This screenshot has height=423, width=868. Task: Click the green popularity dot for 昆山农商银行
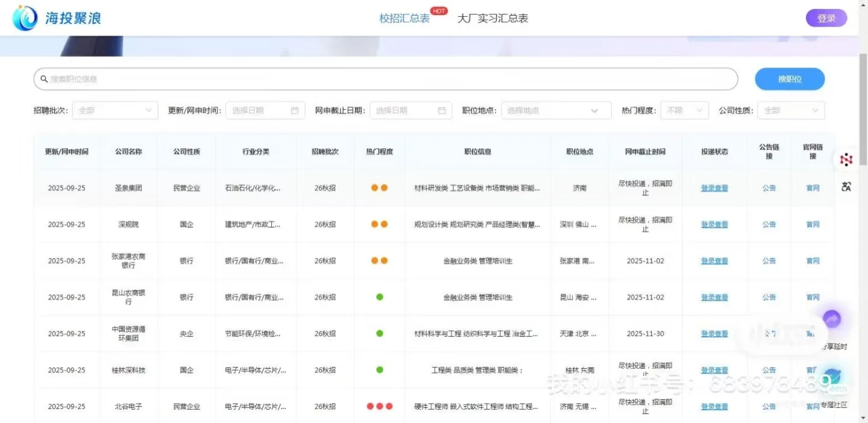click(x=380, y=297)
